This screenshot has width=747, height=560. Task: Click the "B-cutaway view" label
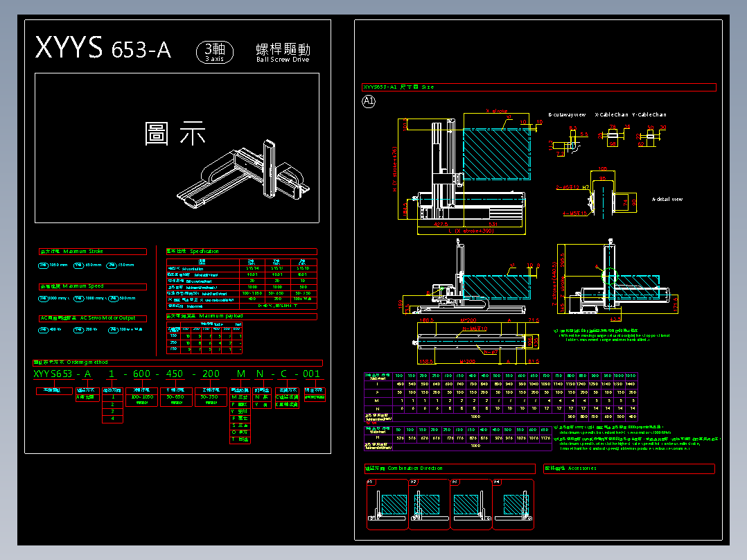point(567,115)
